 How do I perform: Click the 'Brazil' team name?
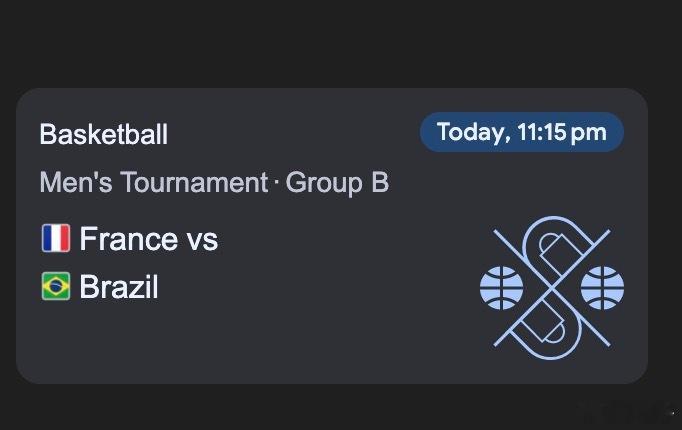pos(118,288)
